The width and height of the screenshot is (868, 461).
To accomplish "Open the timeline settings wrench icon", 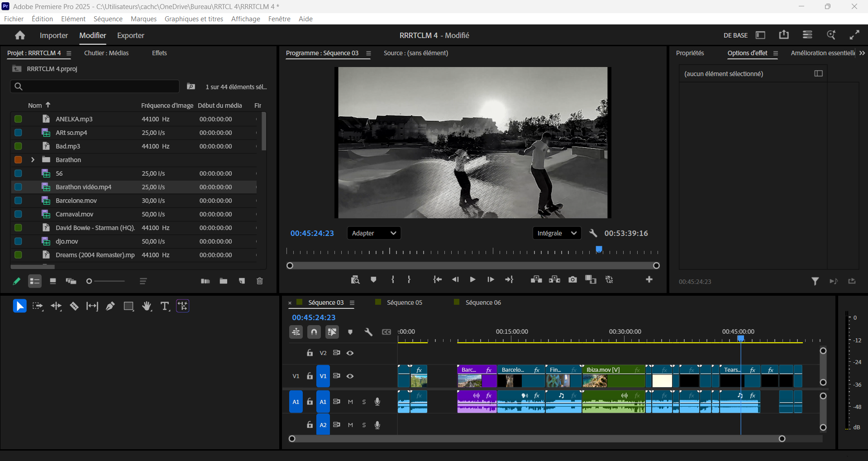I will [x=368, y=332].
